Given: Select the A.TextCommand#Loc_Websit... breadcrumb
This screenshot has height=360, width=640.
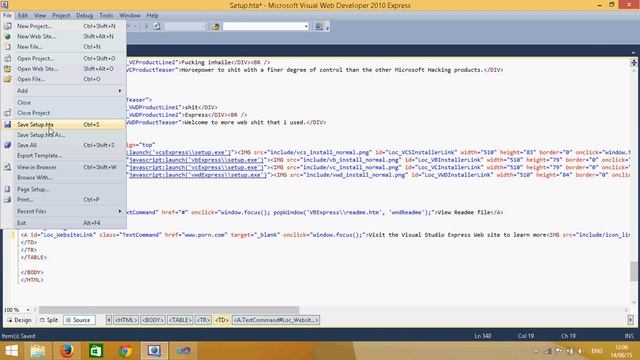Looking at the screenshot, I should point(276,320).
